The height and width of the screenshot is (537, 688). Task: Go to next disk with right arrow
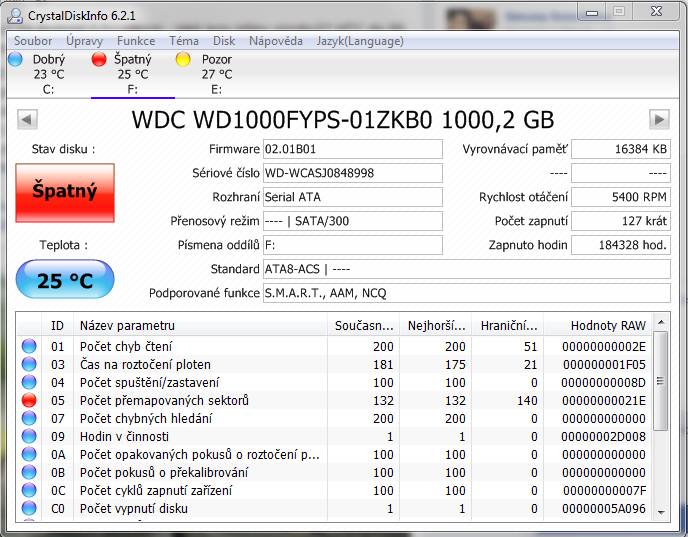point(659,119)
